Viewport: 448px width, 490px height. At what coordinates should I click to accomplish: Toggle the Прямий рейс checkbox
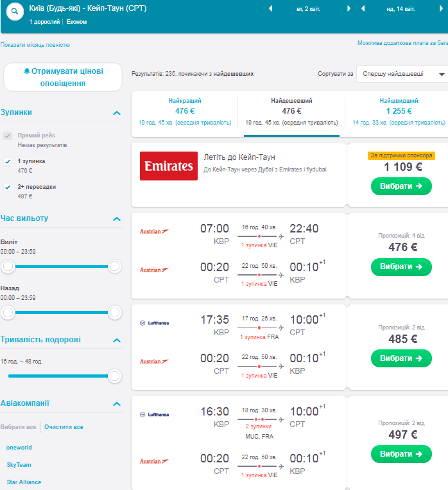pos(8,136)
